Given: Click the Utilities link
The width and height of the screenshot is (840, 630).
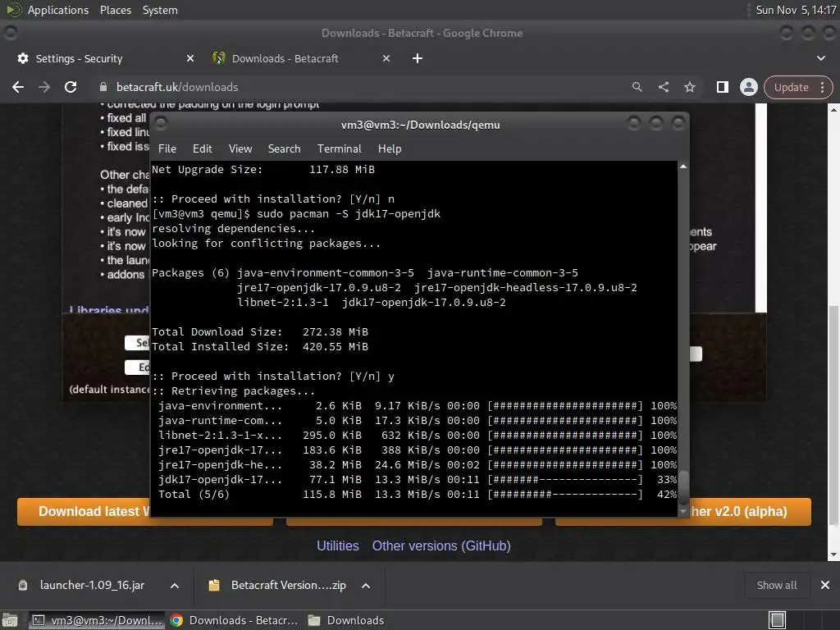Looking at the screenshot, I should pos(337,546).
